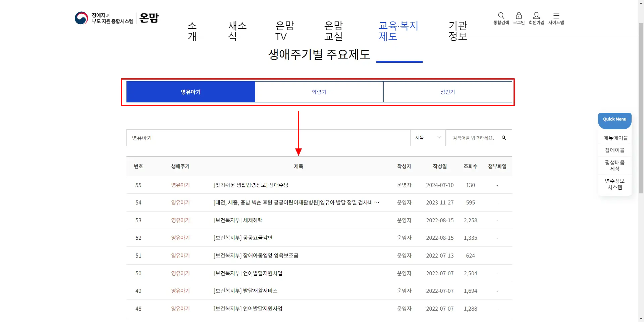Open post [보건복지부] 장애아동입양 양육보조금
Viewport: 644px width, 322px height.
tap(256, 256)
